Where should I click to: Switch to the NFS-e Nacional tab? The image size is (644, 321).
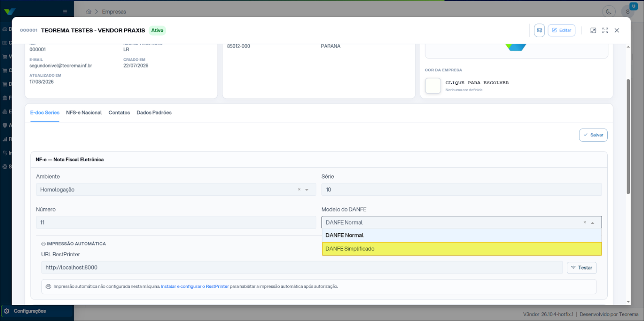tap(84, 113)
